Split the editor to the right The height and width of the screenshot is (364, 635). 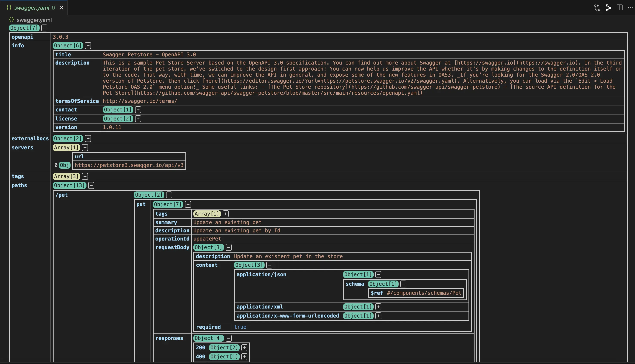pos(620,8)
